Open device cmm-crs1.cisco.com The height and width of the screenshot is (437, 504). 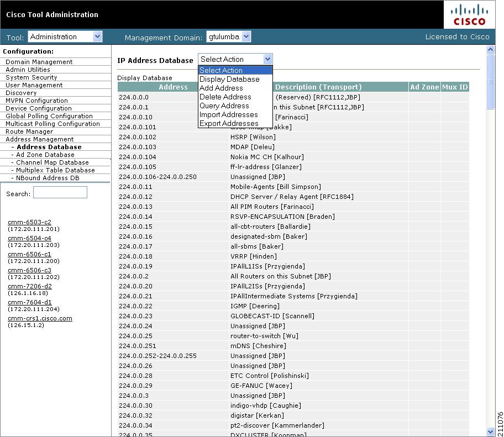pyautogui.click(x=40, y=318)
